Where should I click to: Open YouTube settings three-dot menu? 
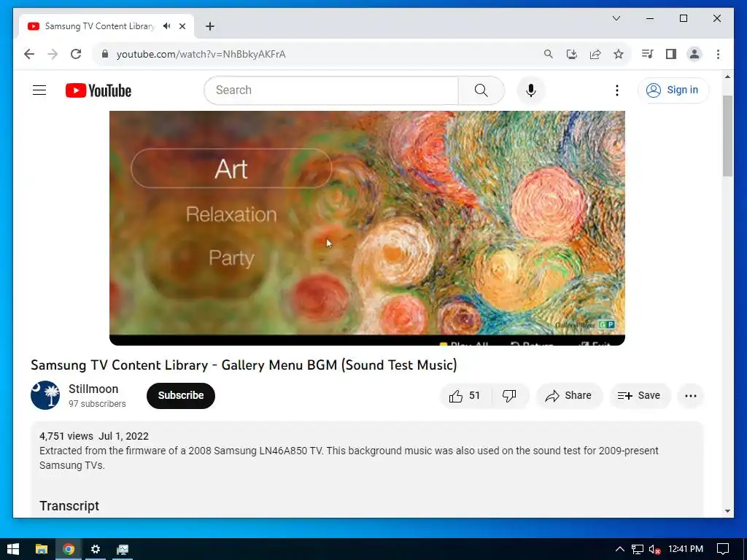617,90
